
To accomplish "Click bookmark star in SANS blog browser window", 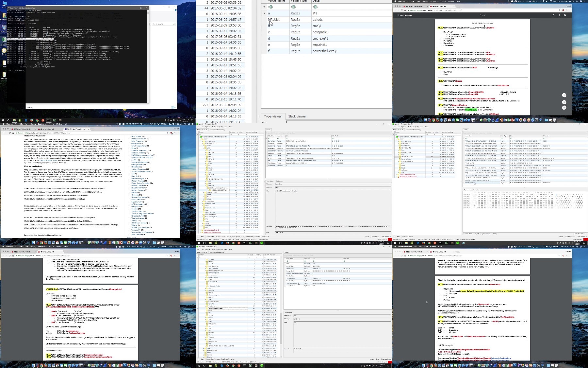I will point(167,133).
